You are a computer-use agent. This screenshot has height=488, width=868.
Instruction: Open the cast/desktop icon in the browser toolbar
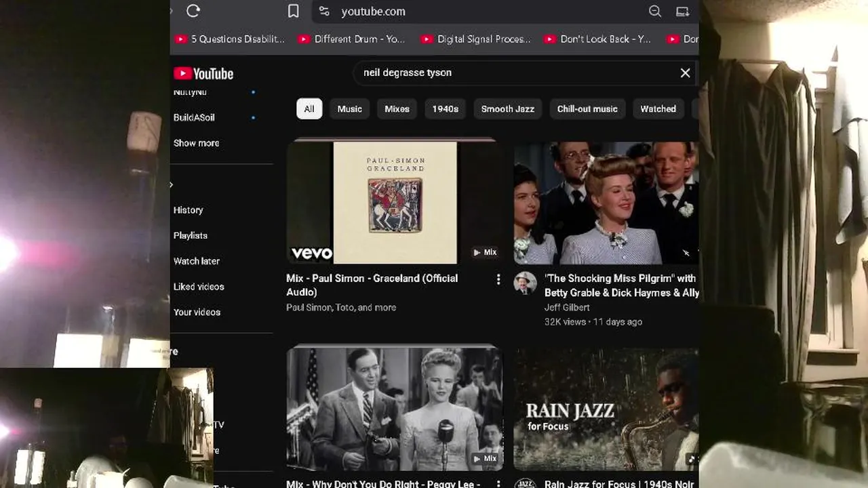point(682,11)
